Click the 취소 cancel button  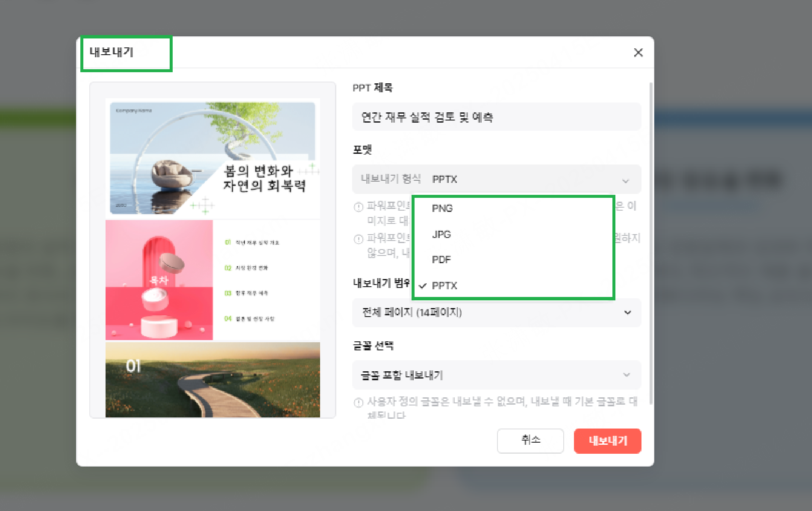click(x=530, y=441)
